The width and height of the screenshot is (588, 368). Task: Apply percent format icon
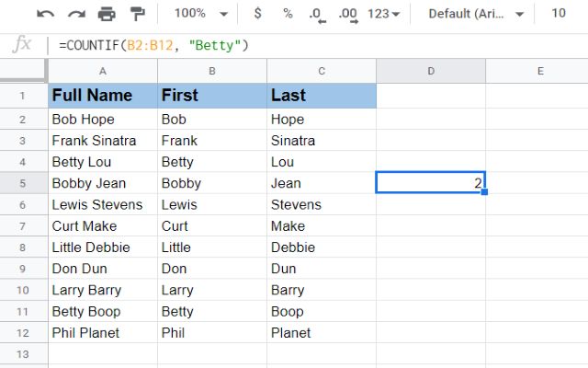click(x=288, y=14)
